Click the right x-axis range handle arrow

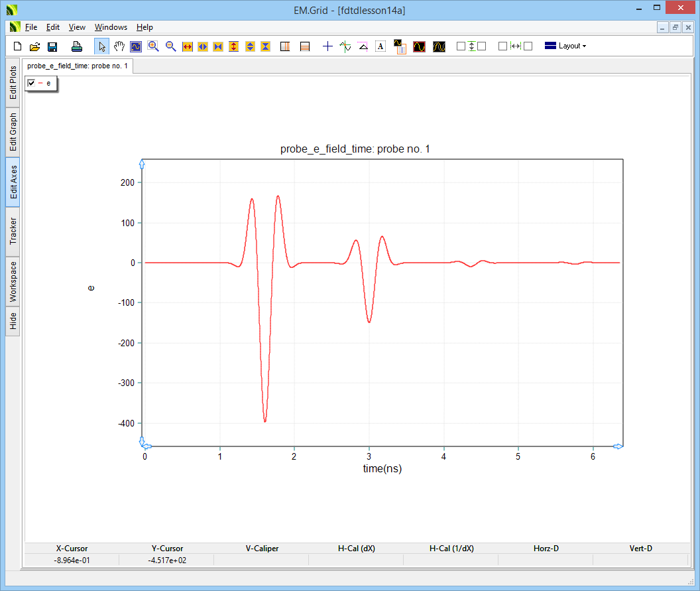[617, 446]
